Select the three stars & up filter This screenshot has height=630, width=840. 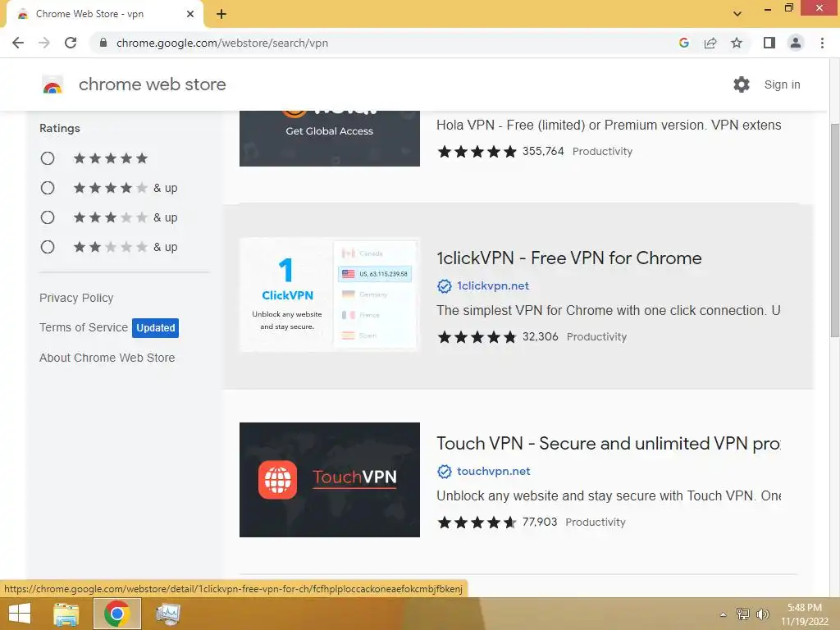coord(48,217)
